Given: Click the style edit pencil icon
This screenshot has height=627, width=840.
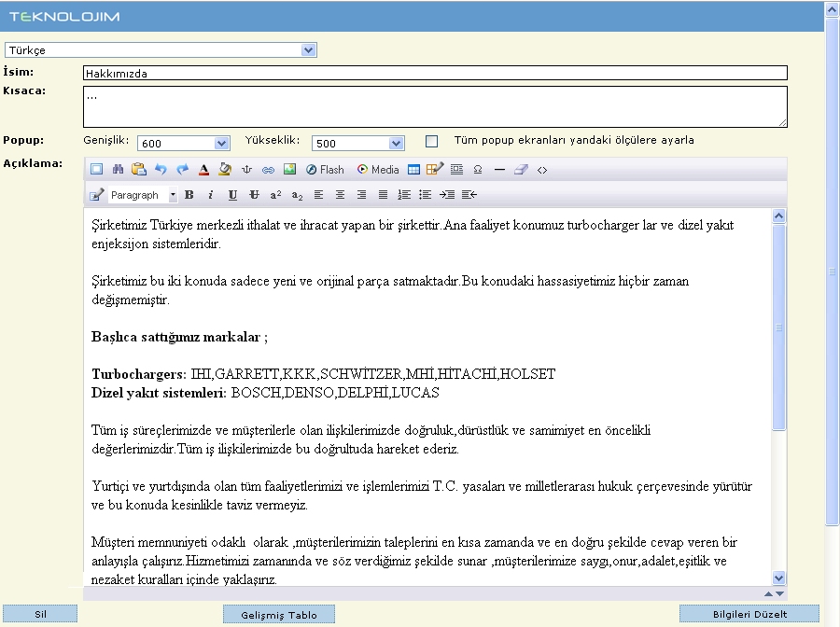Looking at the screenshot, I should tap(96, 195).
